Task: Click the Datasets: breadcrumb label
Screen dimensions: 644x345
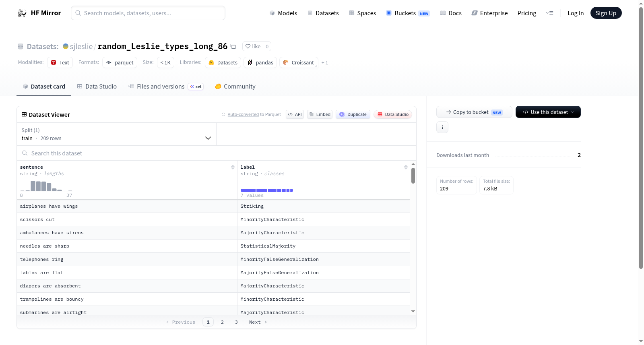Action: [43, 47]
